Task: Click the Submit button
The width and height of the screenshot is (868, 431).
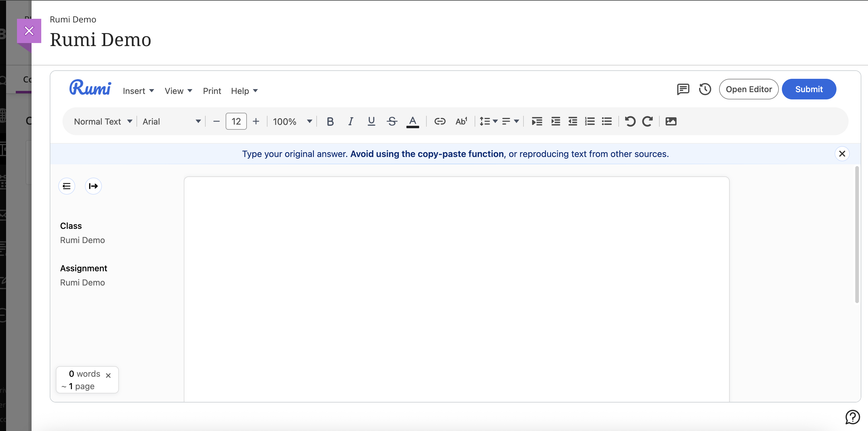Action: (x=809, y=89)
